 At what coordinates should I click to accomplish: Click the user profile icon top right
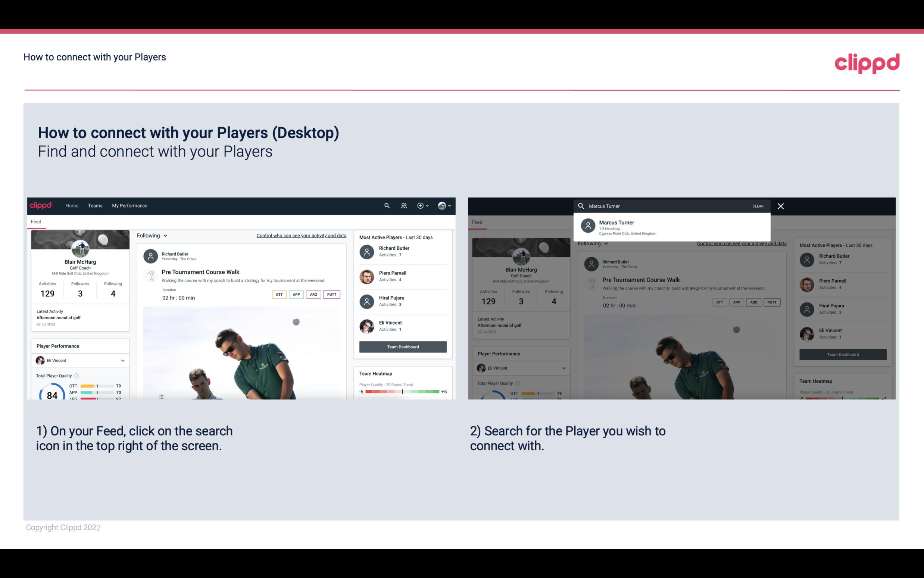(x=442, y=205)
